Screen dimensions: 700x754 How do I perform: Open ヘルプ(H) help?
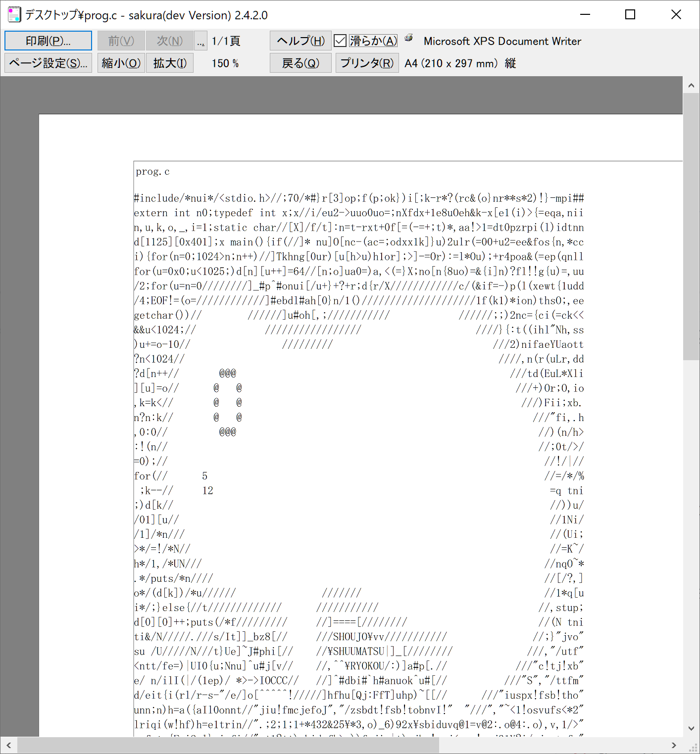point(300,41)
